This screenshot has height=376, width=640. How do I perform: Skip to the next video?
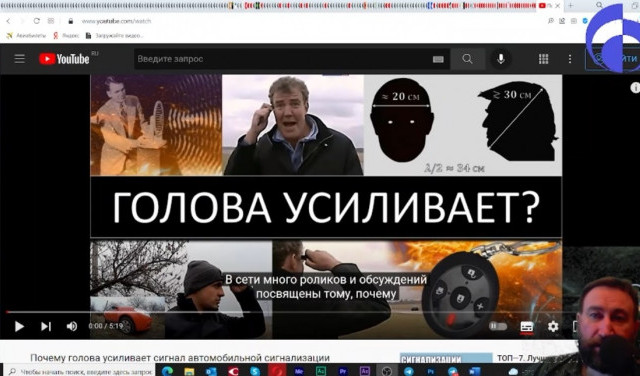pyautogui.click(x=46, y=326)
